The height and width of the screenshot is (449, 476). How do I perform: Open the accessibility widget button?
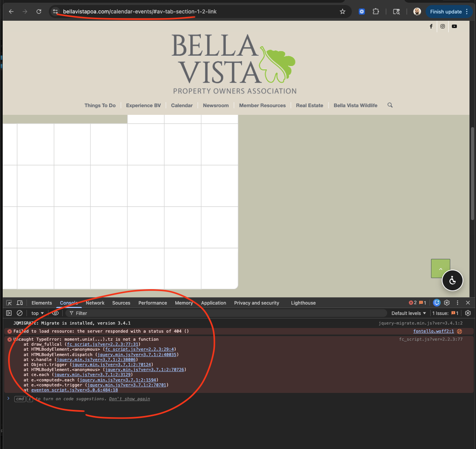pos(453,281)
